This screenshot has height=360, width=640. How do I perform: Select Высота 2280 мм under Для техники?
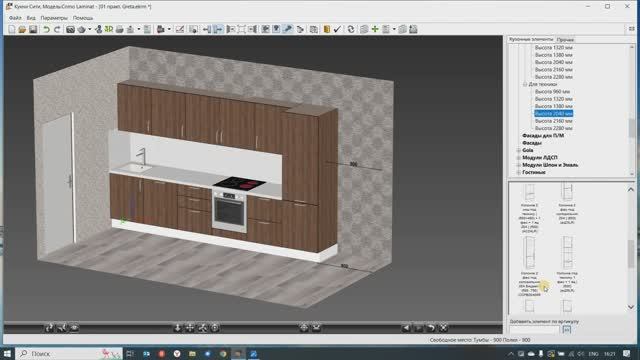(x=553, y=128)
